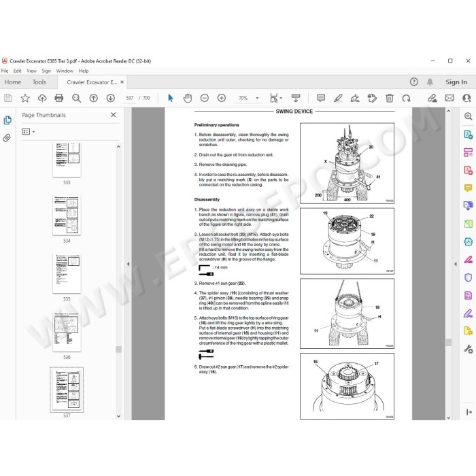Open the File menu
The height and width of the screenshot is (476, 476).
[5, 71]
